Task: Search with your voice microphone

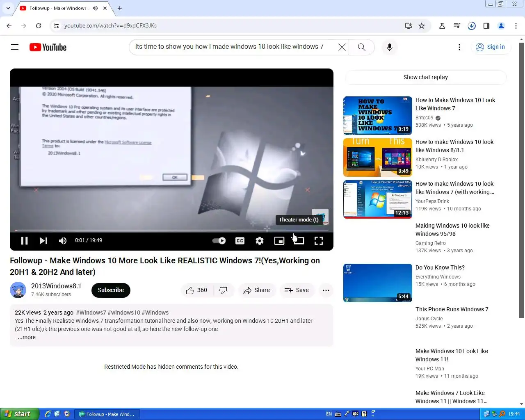Action: coord(390,47)
